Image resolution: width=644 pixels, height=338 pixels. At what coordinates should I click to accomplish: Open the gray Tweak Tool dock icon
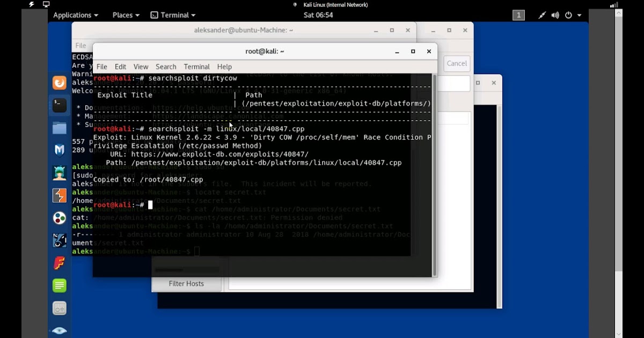coord(60,308)
